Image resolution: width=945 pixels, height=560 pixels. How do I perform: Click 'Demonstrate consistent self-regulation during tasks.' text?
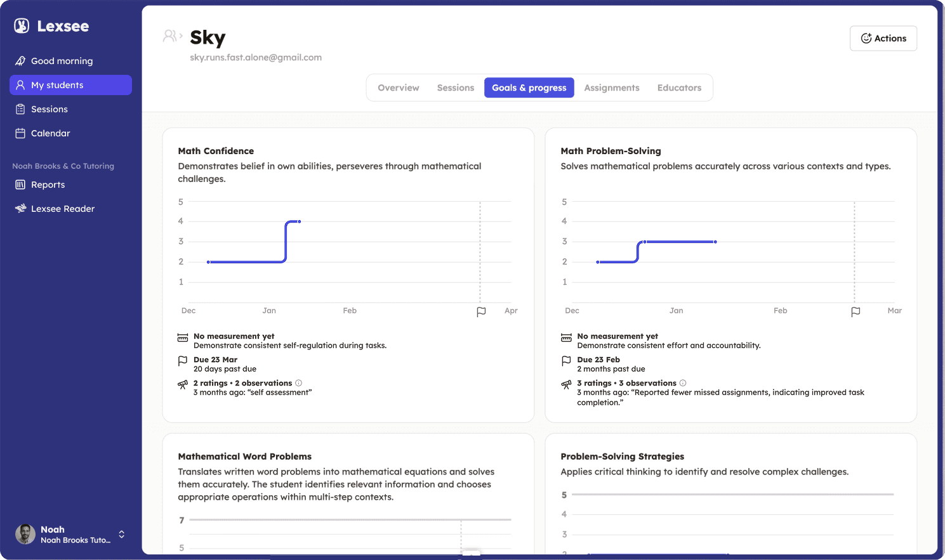coord(290,346)
